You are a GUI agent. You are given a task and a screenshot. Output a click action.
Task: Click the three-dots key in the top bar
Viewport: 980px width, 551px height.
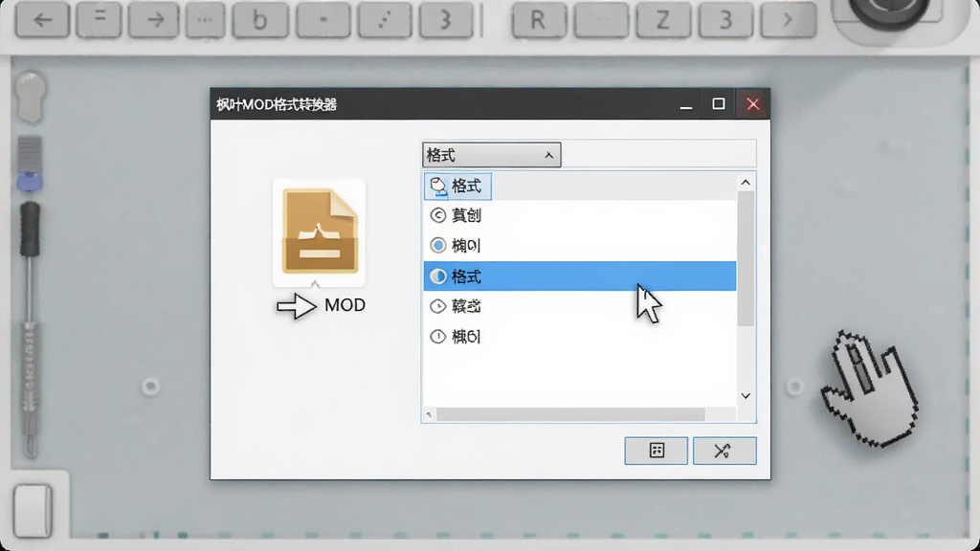205,20
